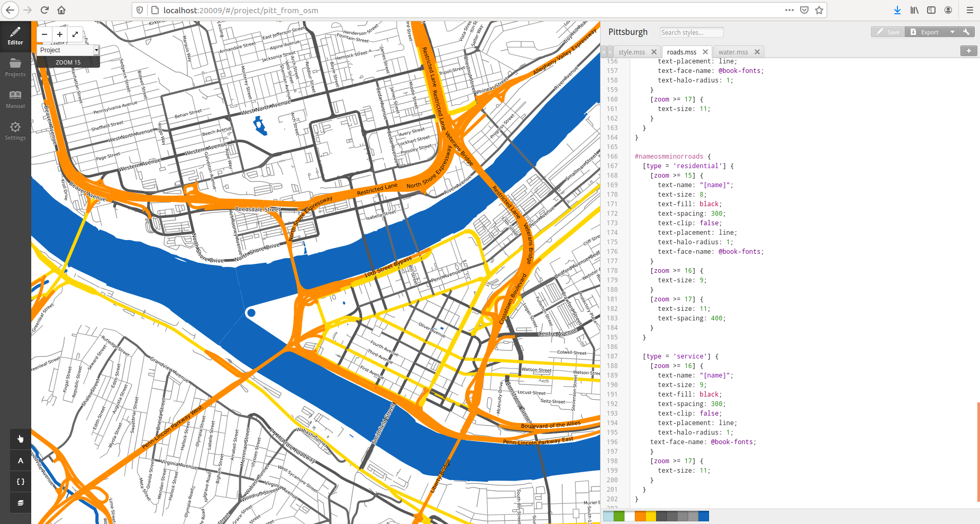Close the style.mss tab

point(654,52)
